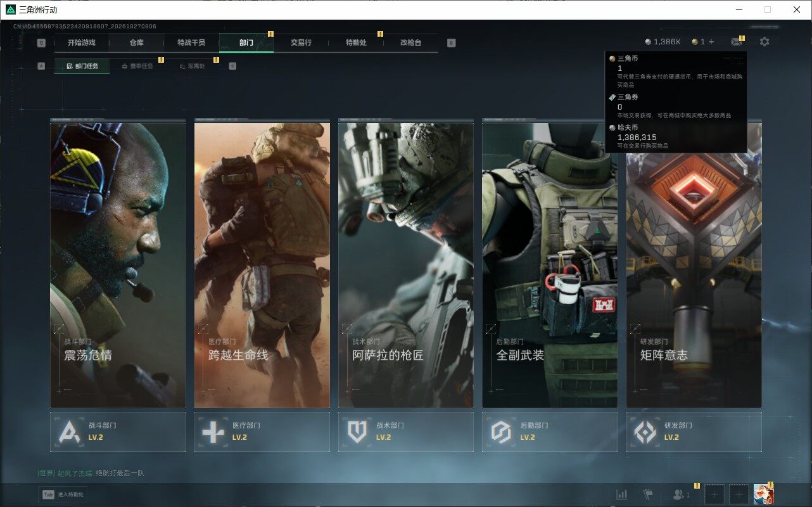Open the player avatar profile
This screenshot has height=507, width=812.
763,494
